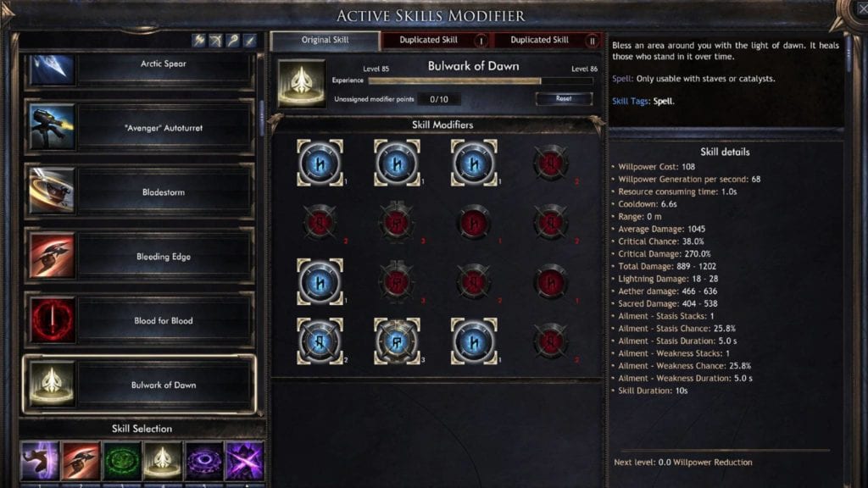The image size is (868, 488).
Task: Select Bulwark of Dawn in skill list
Action: tap(140, 385)
